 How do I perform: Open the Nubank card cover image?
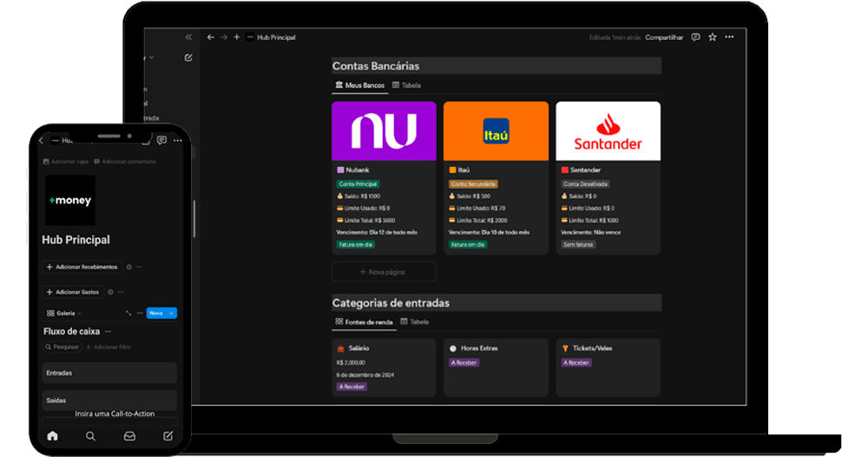pyautogui.click(x=384, y=131)
